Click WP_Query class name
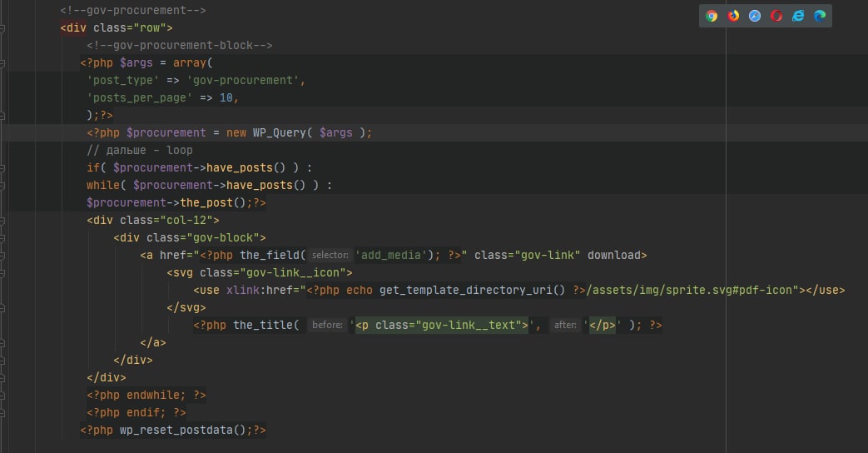The height and width of the screenshot is (453, 868). pyautogui.click(x=279, y=133)
